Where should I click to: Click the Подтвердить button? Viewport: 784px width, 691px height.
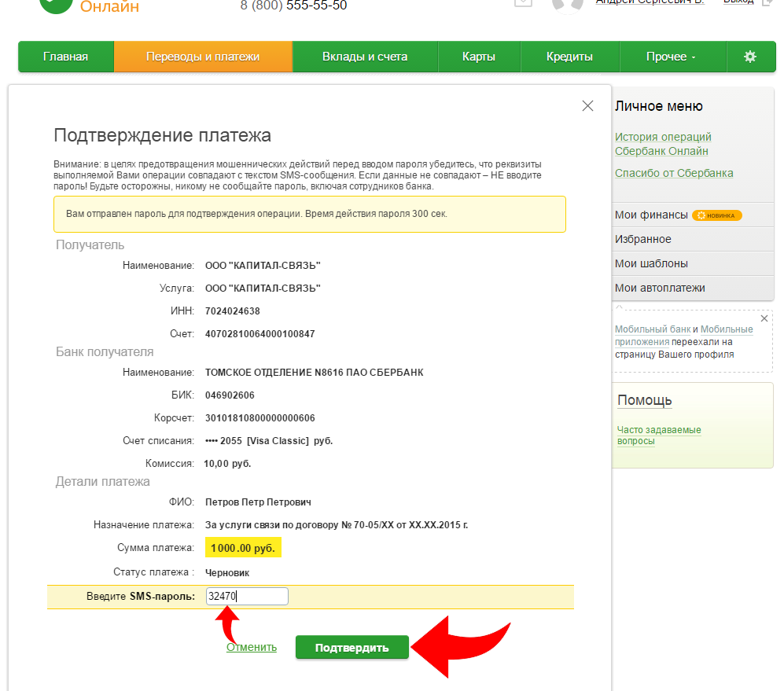click(x=352, y=648)
